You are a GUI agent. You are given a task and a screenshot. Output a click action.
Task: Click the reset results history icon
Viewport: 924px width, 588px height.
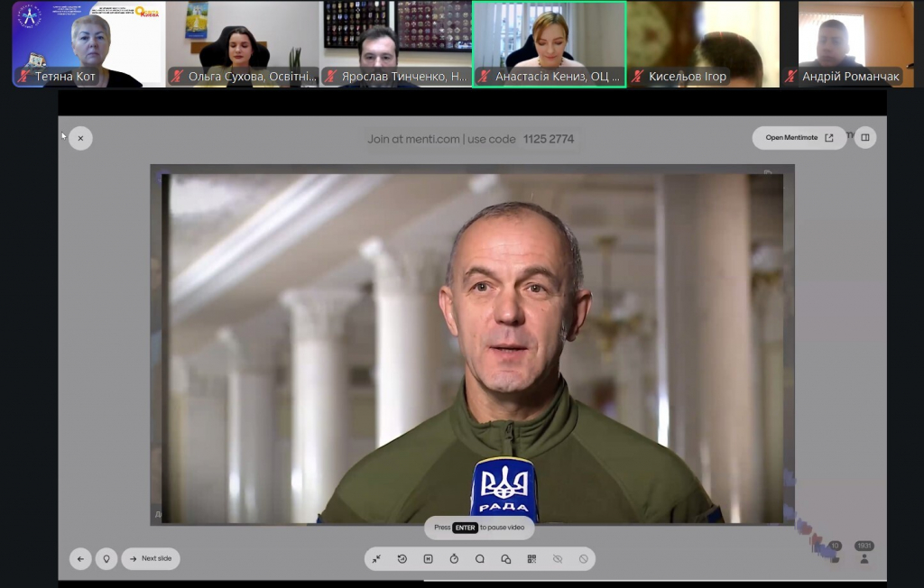402,559
